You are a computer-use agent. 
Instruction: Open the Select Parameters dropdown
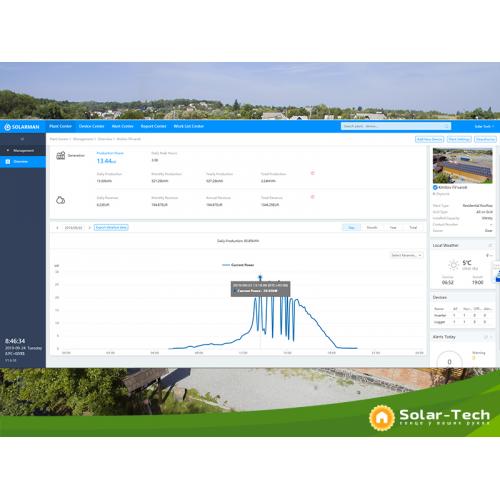click(406, 255)
